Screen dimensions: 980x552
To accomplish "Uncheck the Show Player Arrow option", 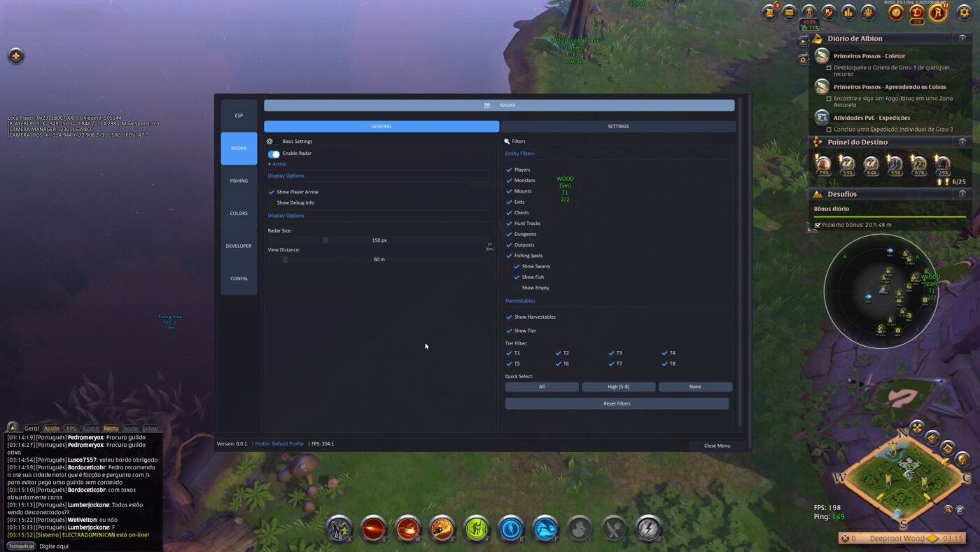I will tap(272, 192).
